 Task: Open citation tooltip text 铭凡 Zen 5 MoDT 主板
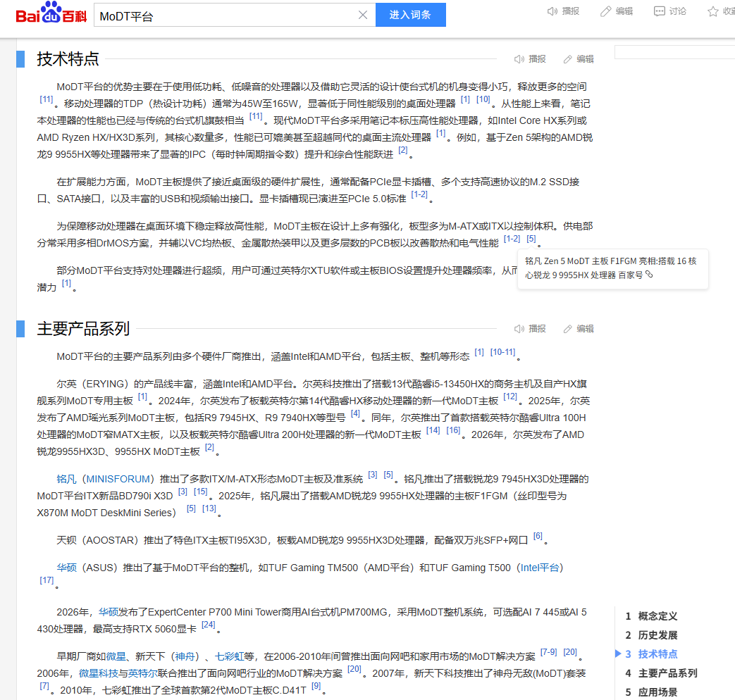point(611,268)
